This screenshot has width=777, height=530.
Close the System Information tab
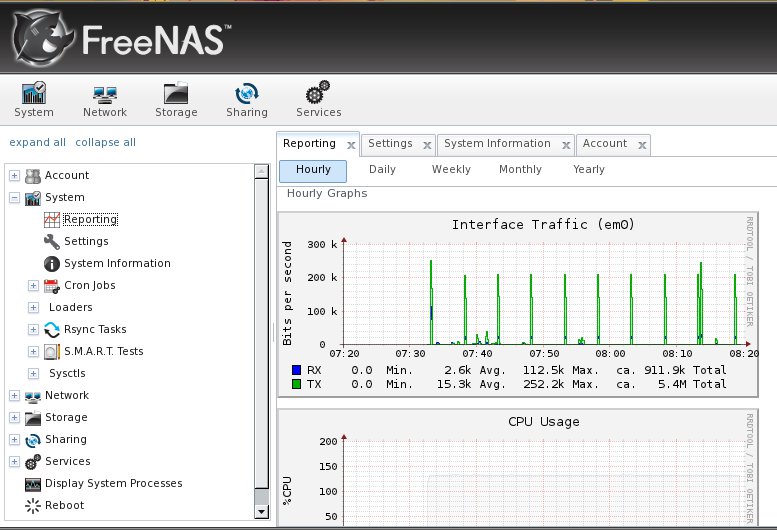566,146
